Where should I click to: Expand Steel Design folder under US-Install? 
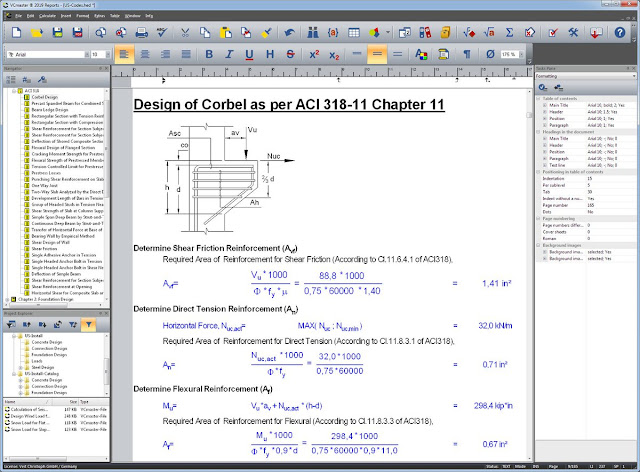[x=20, y=367]
